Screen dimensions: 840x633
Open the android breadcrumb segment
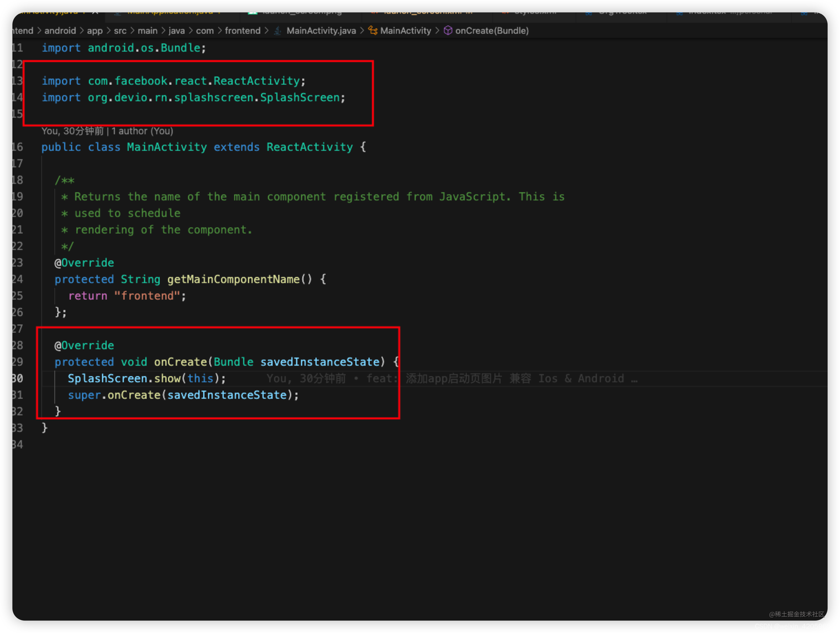click(x=60, y=31)
